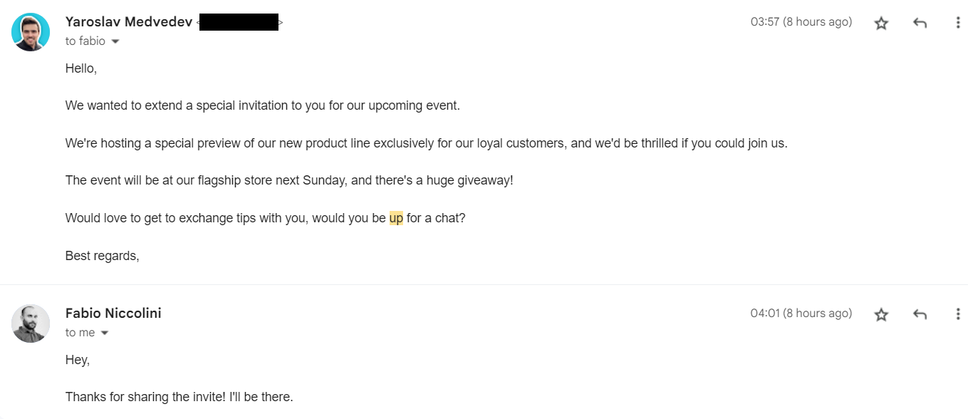Star Yaroslav Medvedev's message
Viewport: 980px width, 419px height.
pos(882,23)
